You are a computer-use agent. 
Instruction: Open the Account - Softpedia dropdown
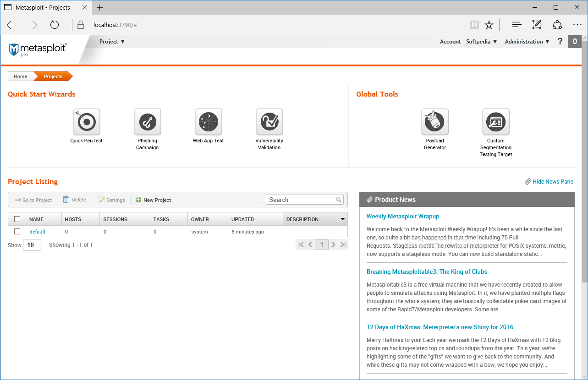tap(468, 42)
